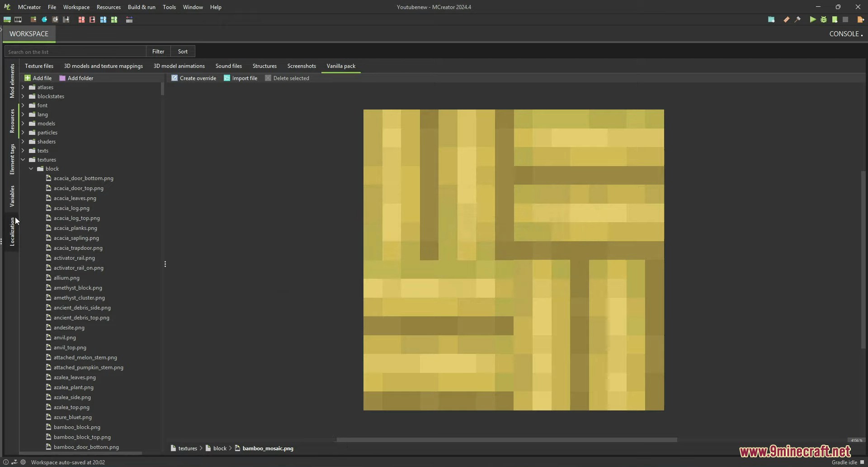
Task: Select amethyst_block.png in the tree
Action: coord(78,288)
